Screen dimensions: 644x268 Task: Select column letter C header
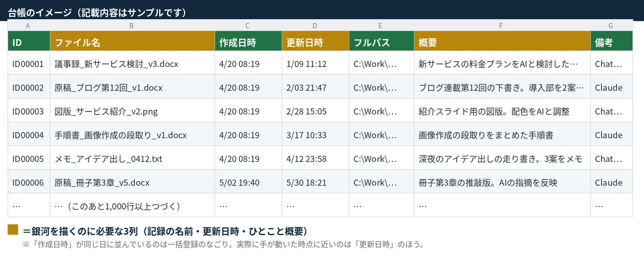point(247,26)
